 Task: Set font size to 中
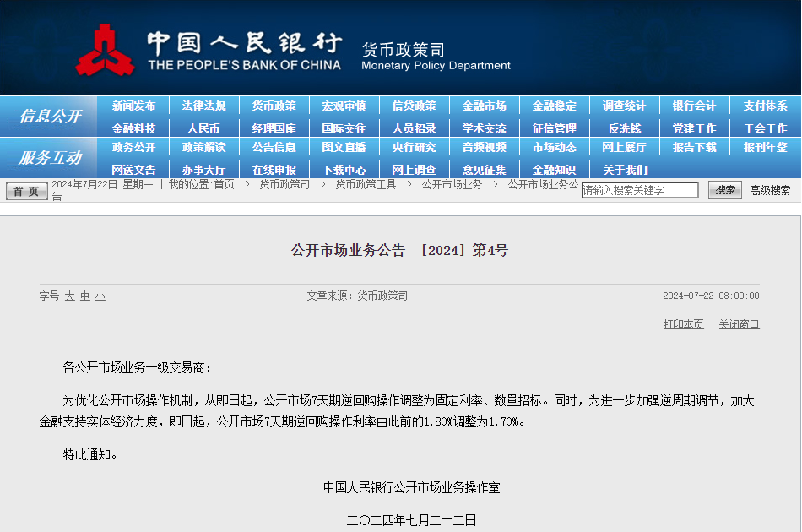[85, 296]
